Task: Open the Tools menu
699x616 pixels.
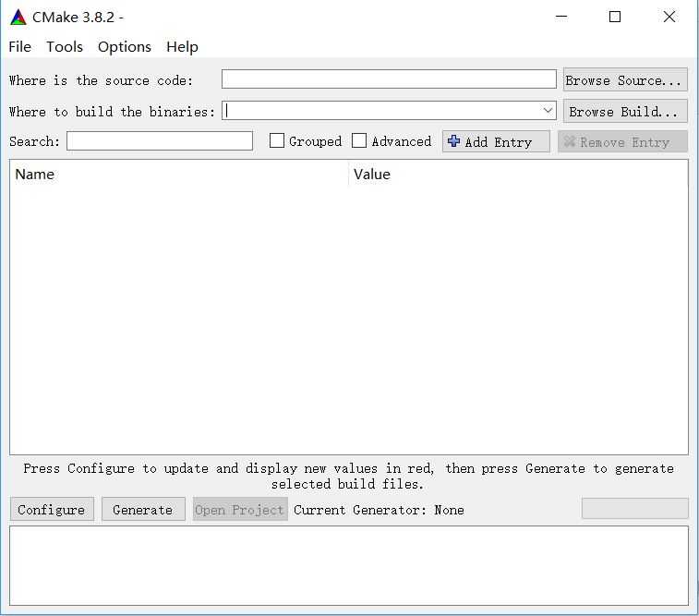Action: 65,47
